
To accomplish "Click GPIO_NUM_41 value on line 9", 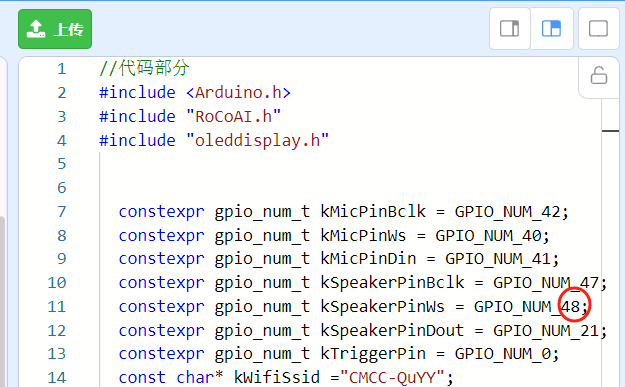I will point(498,259).
